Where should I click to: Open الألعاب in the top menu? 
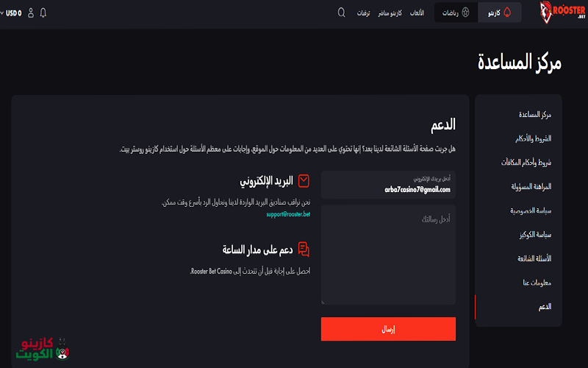coord(417,13)
